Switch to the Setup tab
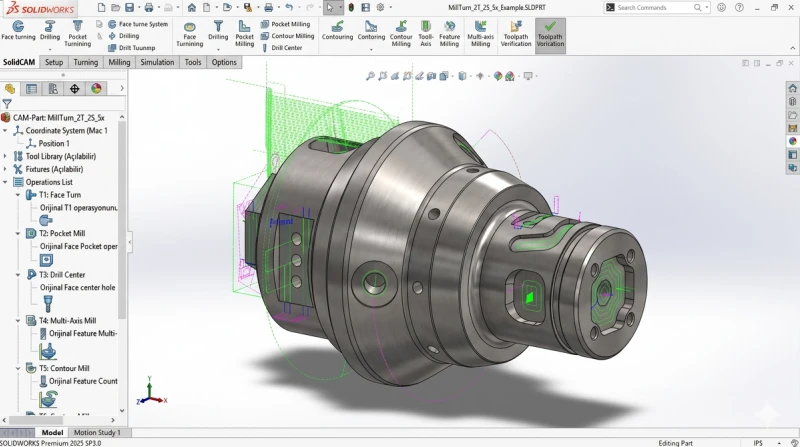Image resolution: width=800 pixels, height=447 pixels. (x=54, y=62)
